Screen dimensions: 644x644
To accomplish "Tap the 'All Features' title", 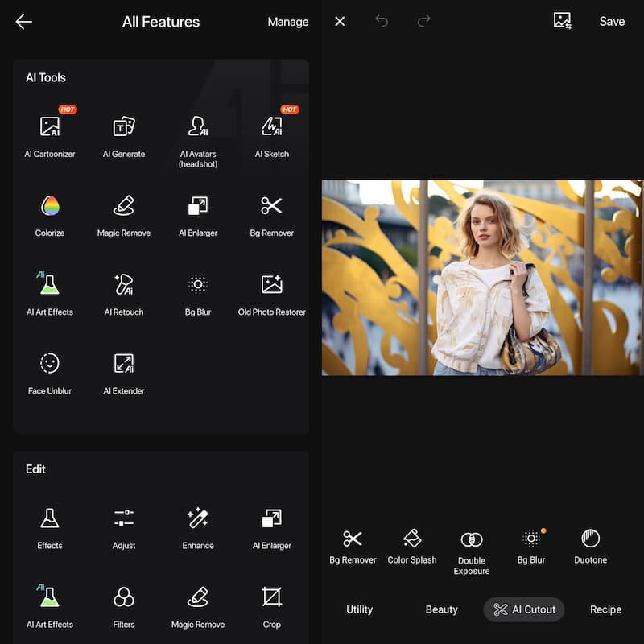I will 161,22.
